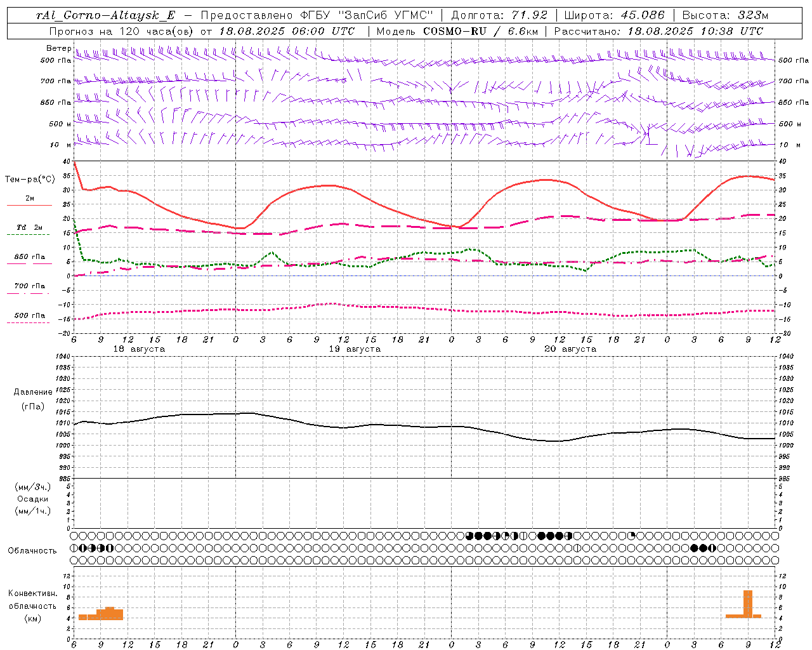Click the Конвективн. label
812x650 pixels.
coord(32,593)
